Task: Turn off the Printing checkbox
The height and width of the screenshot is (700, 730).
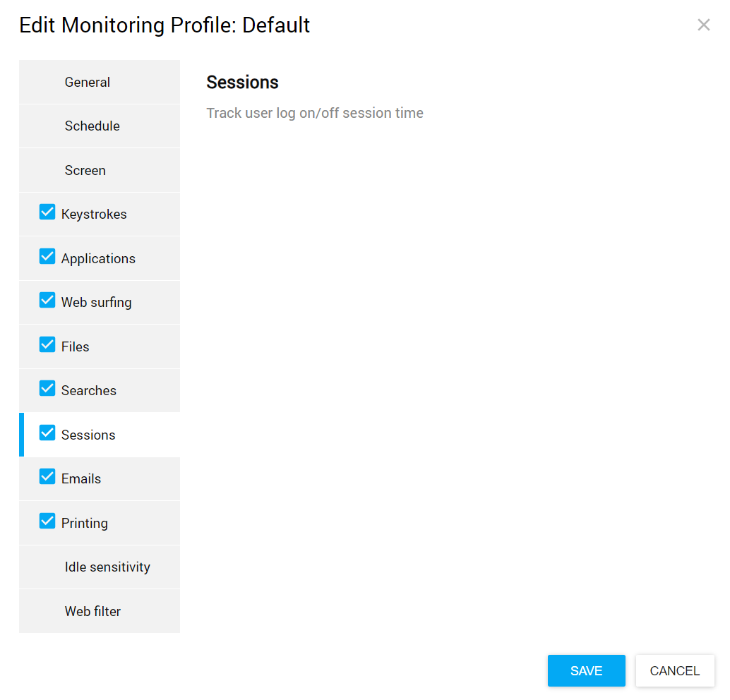Action: coord(47,521)
